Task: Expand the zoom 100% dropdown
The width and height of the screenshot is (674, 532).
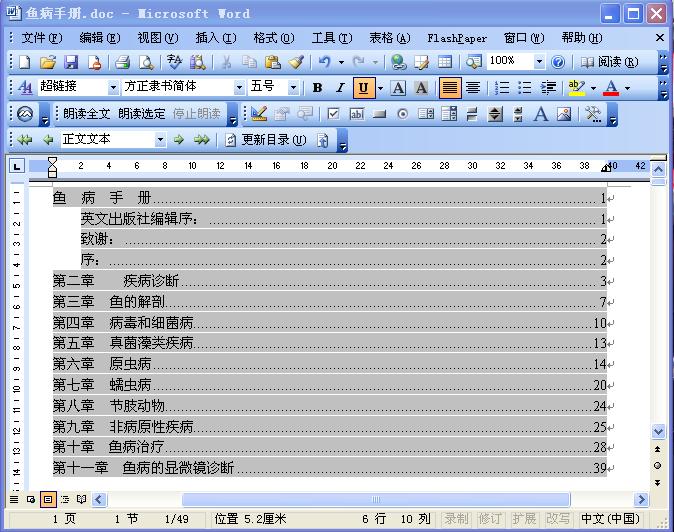Action: [539, 62]
